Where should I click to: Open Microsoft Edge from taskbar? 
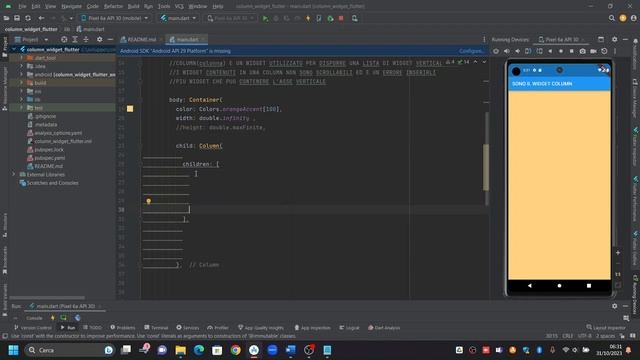click(199, 350)
